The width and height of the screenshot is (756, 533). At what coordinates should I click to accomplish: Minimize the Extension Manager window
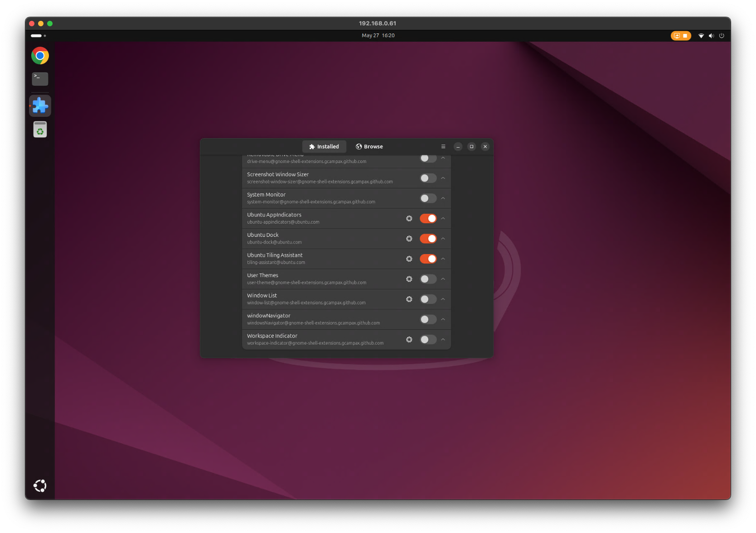pos(458,147)
